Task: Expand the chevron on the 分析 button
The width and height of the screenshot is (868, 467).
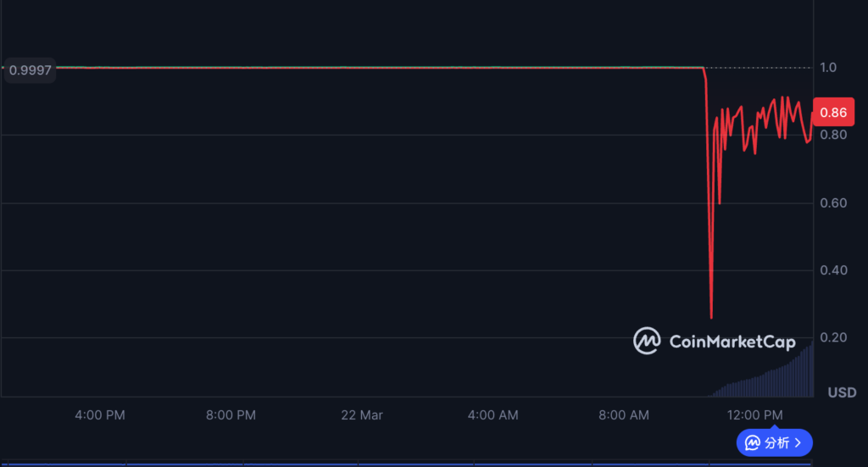Action: coord(798,442)
